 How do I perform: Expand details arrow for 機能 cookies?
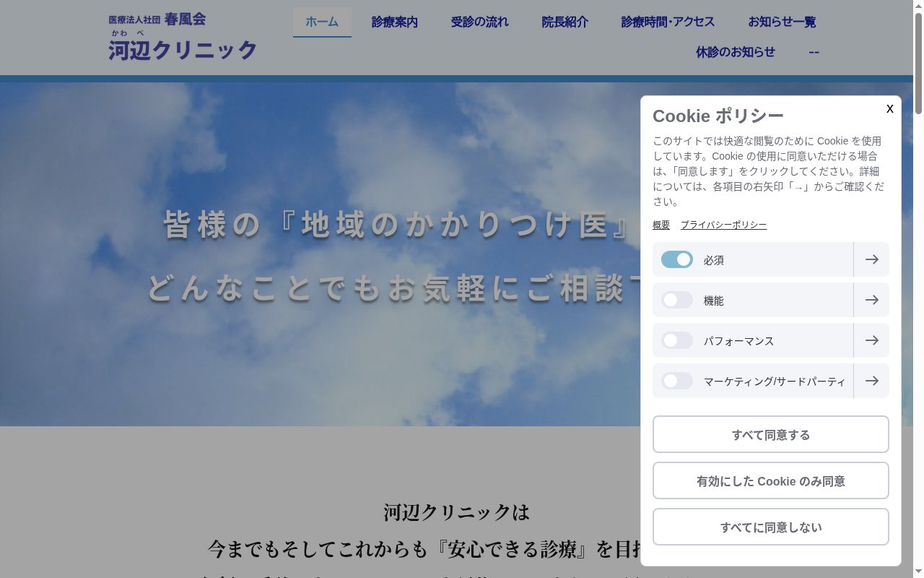[871, 300]
